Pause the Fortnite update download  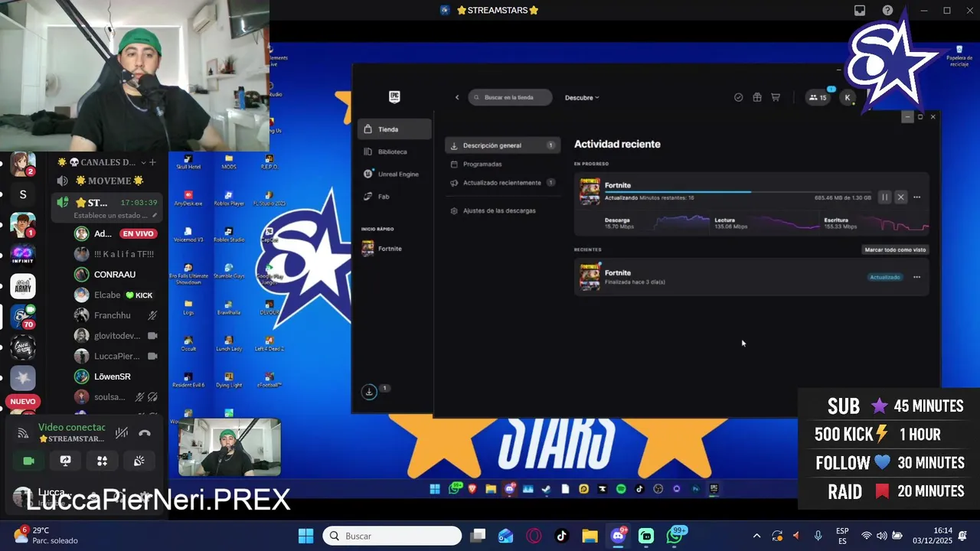(x=884, y=197)
